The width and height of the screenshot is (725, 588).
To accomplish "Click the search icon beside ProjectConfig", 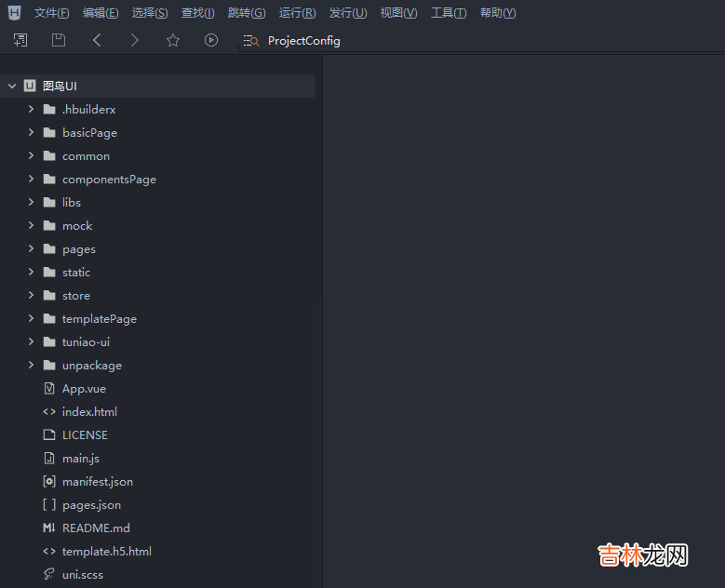I will coord(250,41).
